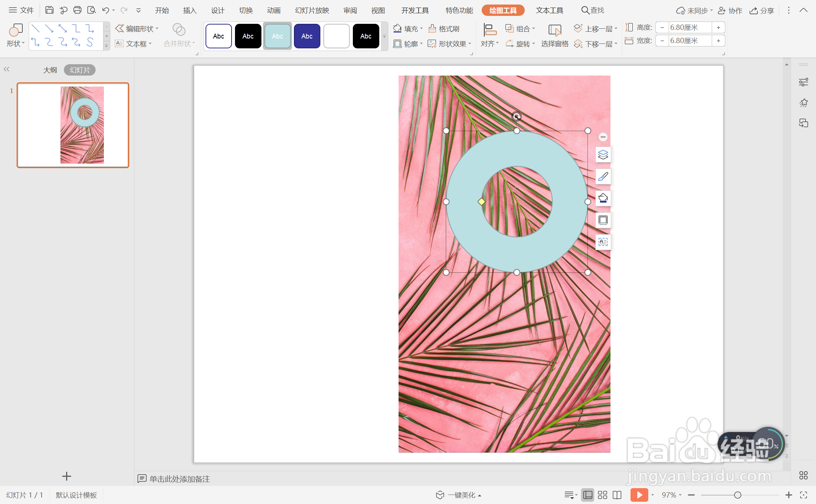Screen dimensions: 816x504
Task: Click the Print icon
Action: [77, 10]
